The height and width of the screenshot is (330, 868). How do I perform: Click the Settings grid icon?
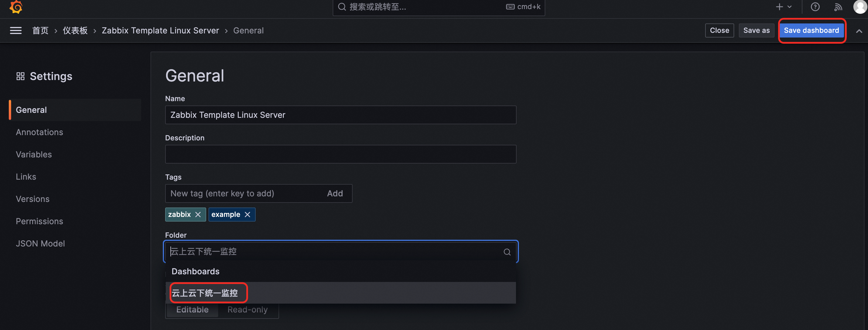(20, 76)
